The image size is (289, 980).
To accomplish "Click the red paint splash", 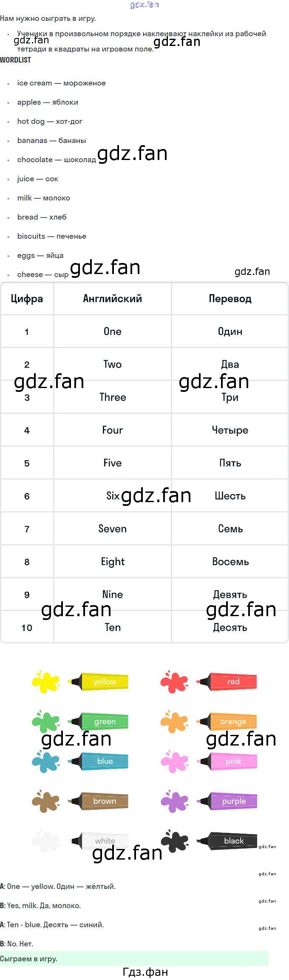I will pos(174,681).
